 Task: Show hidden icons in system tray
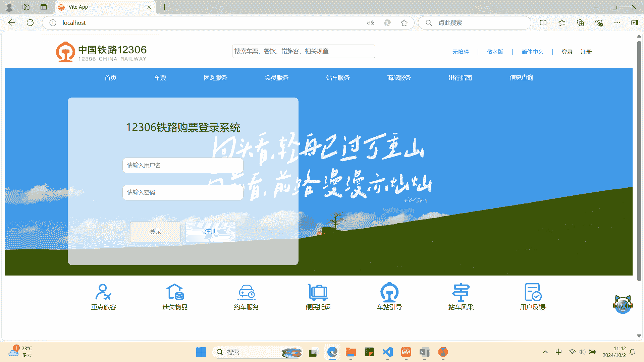click(x=545, y=352)
